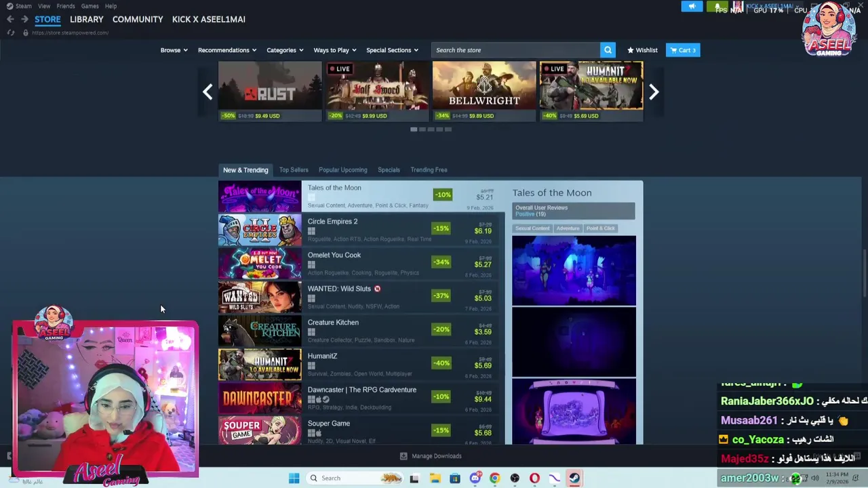Viewport: 868px width, 488px height.
Task: Click the Manage Downloads icon
Action: pos(403,456)
